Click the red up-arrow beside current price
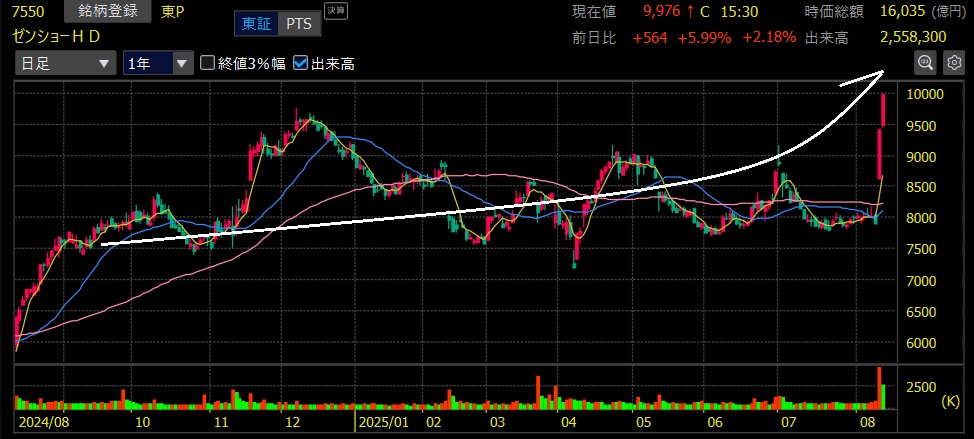 690,13
